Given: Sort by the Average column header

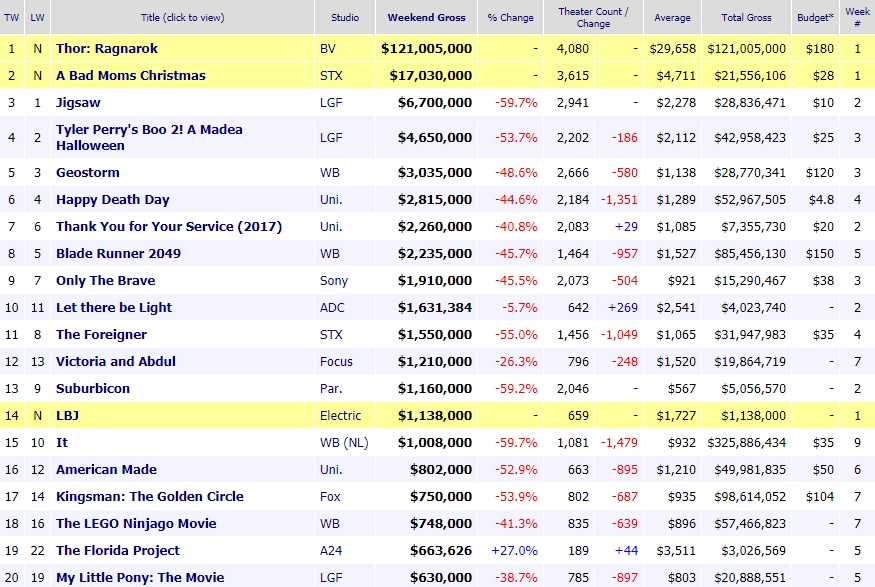Looking at the screenshot, I should (672, 17).
